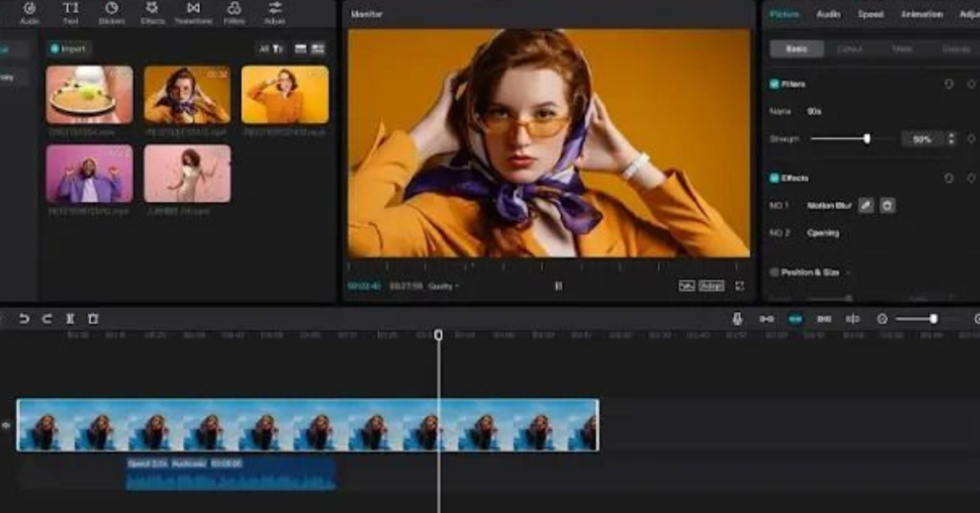Disable the Filters checkbox
The image size is (980, 513).
(x=774, y=84)
